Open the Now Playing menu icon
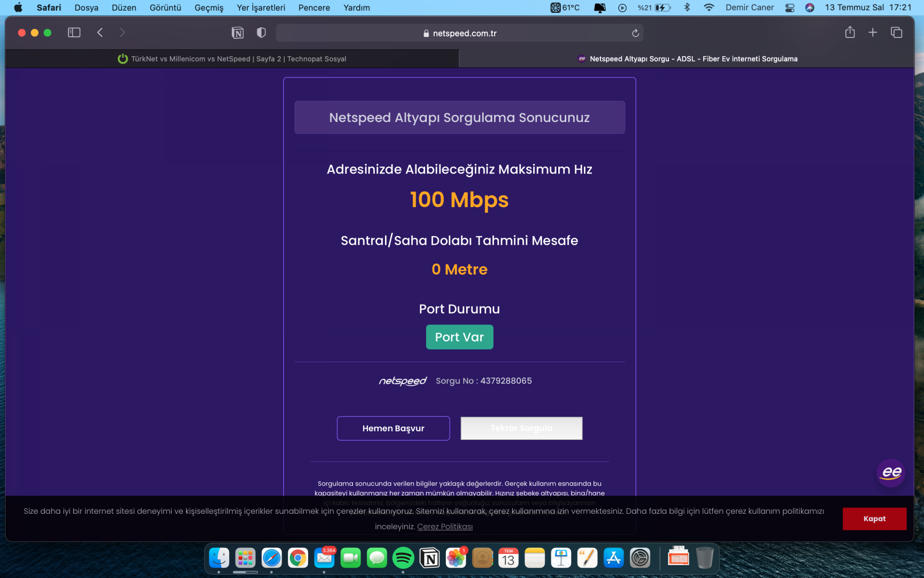The image size is (924, 578). [622, 7]
